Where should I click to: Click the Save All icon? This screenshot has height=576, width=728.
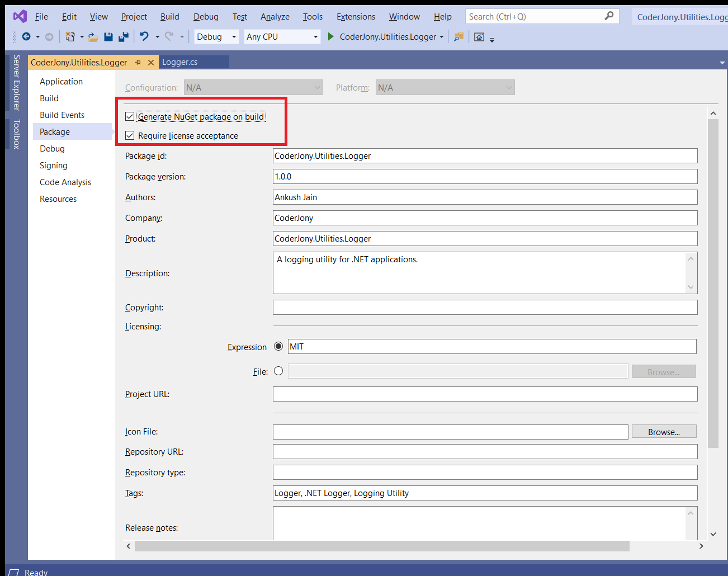(124, 37)
